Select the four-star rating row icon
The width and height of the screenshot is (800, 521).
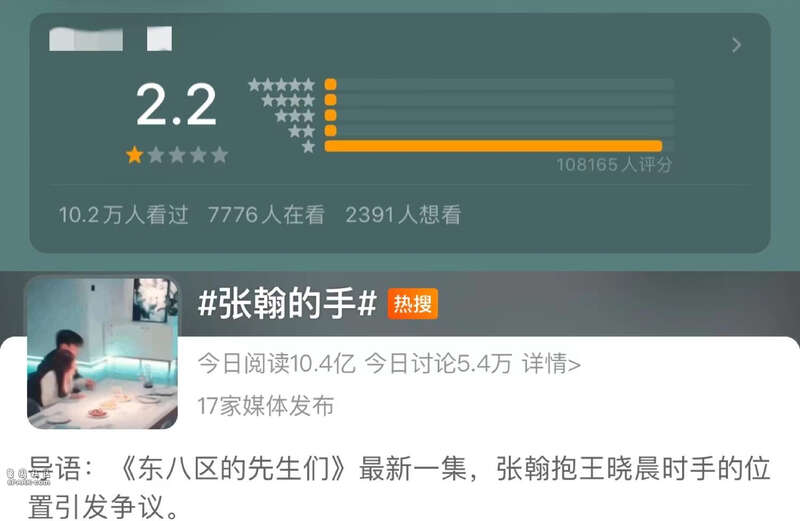288,101
